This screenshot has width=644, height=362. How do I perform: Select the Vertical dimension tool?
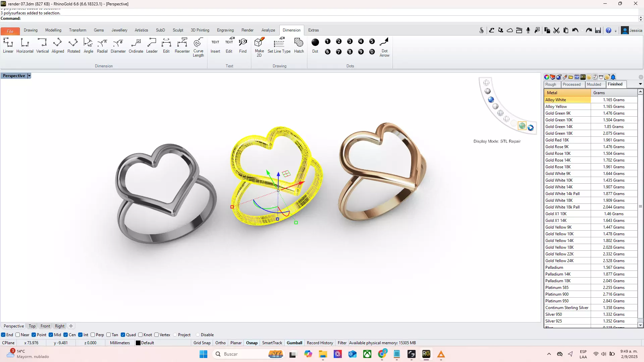[x=42, y=45]
